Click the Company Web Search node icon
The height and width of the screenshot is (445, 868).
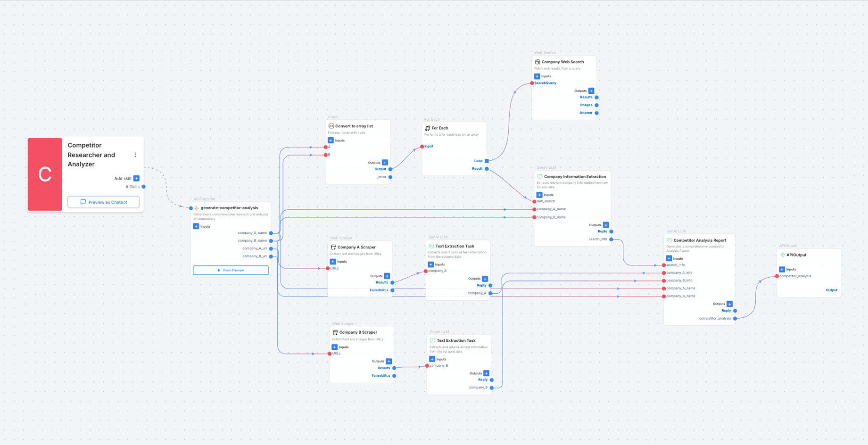(x=537, y=62)
